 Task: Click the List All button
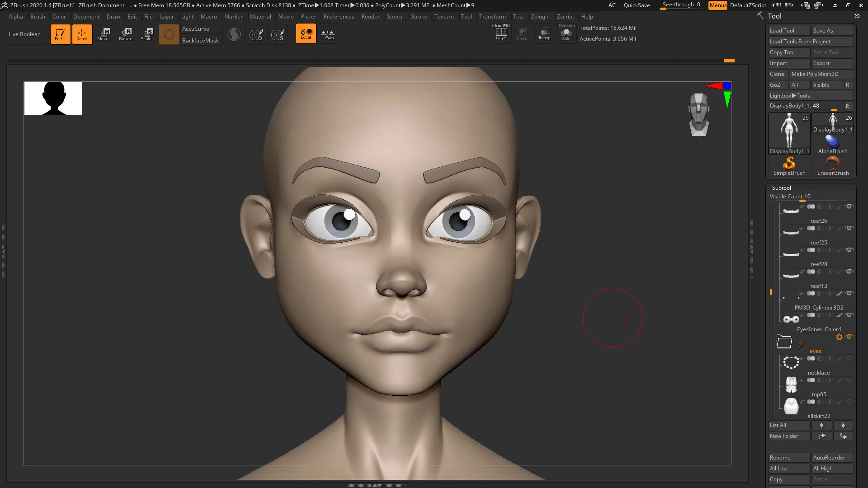pos(789,425)
